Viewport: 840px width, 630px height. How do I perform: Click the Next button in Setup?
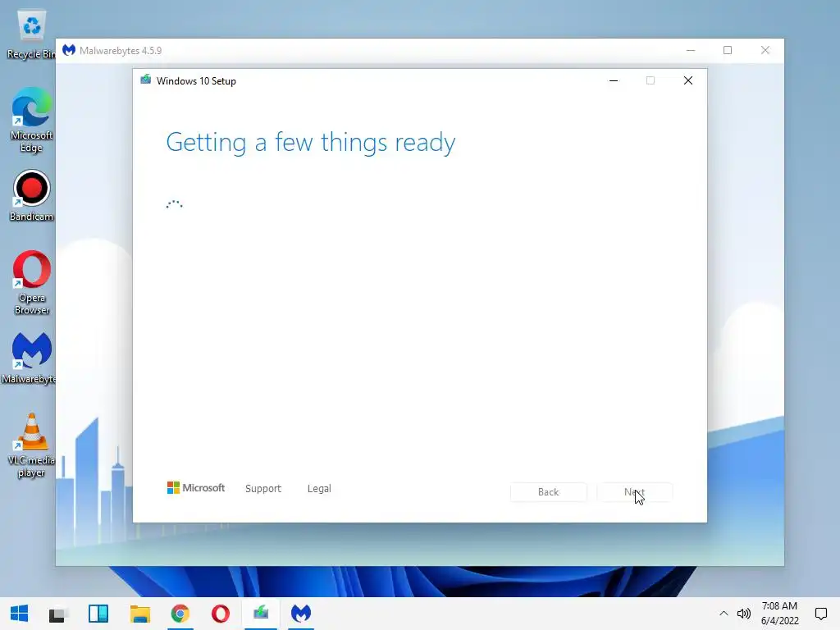tap(634, 492)
